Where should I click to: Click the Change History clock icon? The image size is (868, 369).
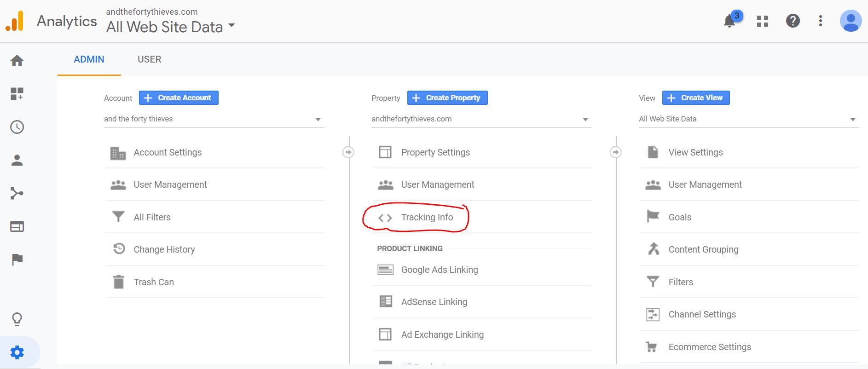pos(119,248)
